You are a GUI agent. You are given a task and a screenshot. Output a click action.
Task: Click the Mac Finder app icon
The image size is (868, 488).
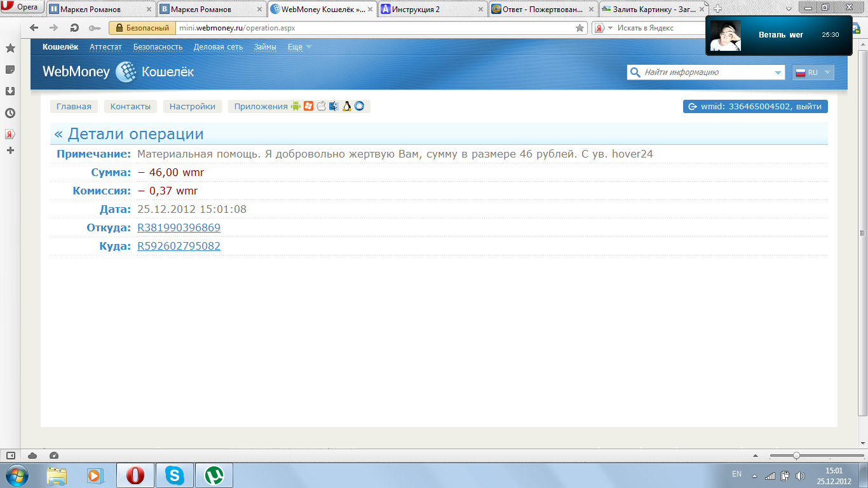coord(334,106)
